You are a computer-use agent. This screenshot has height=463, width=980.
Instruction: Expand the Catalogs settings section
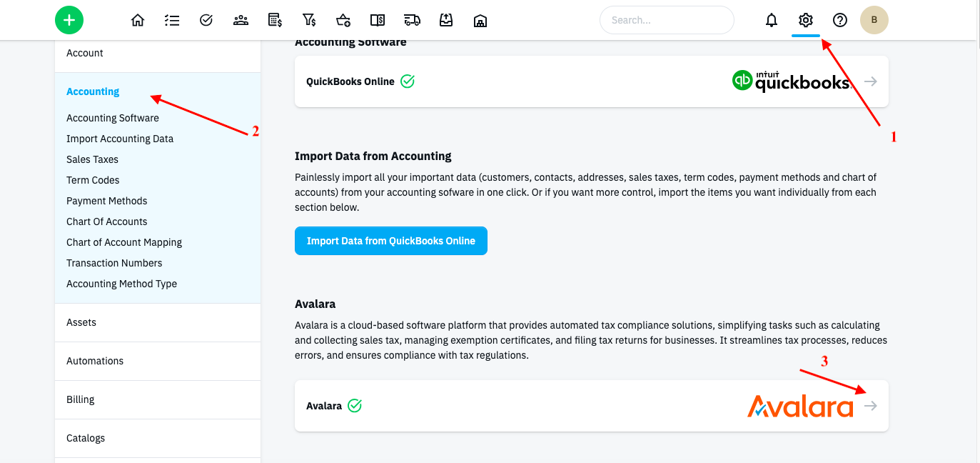(158, 438)
